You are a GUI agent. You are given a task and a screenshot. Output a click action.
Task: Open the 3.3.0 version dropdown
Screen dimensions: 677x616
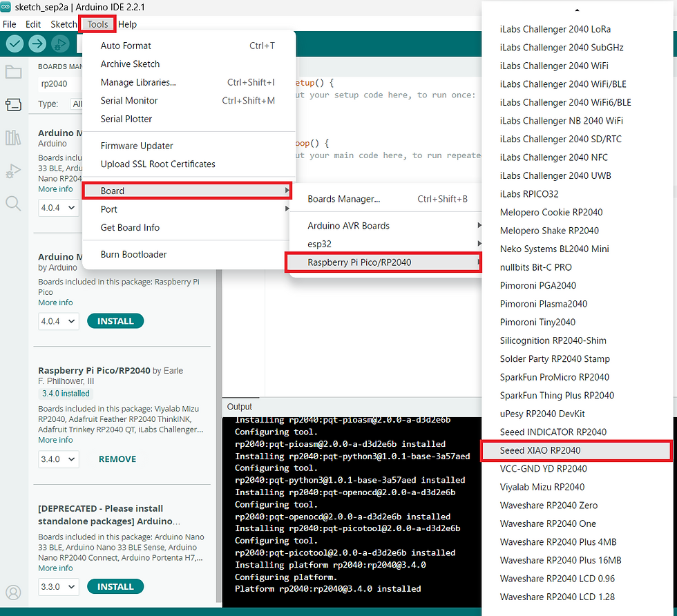pyautogui.click(x=58, y=586)
